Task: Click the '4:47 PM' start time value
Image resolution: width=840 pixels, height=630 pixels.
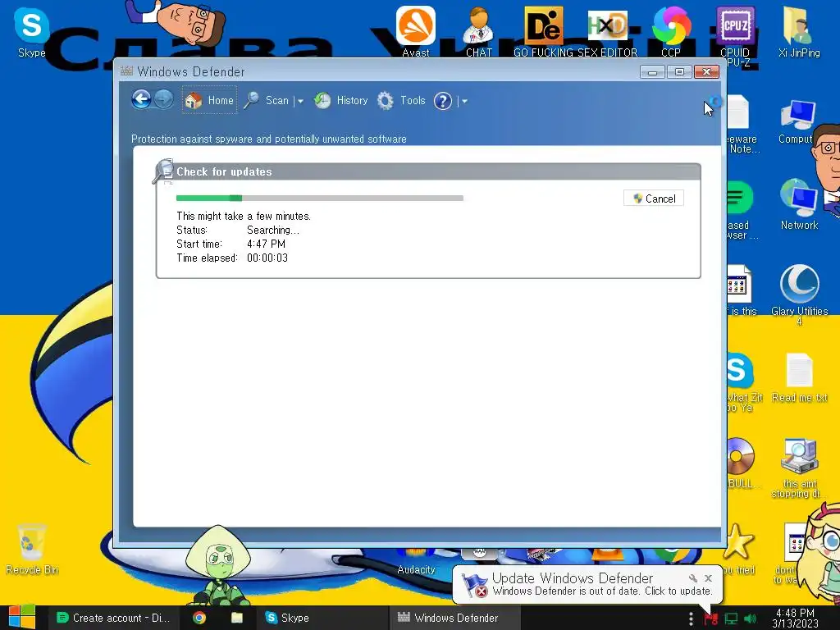Action: point(267,244)
